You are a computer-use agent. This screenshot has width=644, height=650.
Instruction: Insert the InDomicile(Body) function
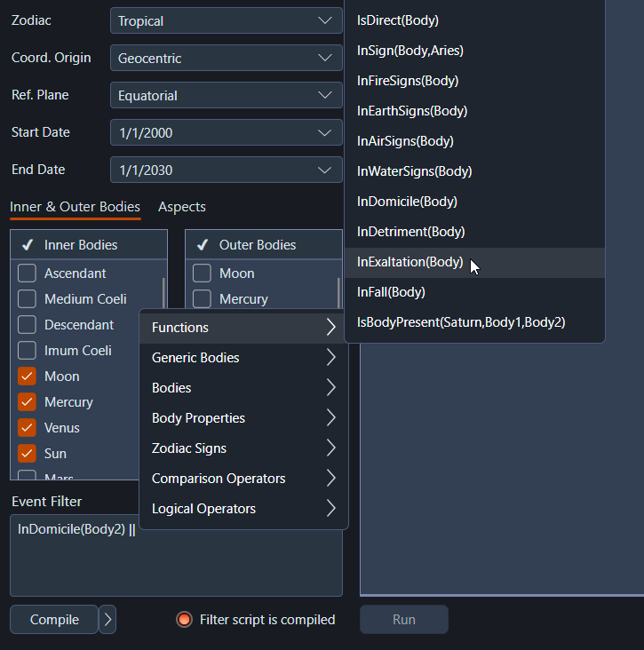click(x=475, y=202)
